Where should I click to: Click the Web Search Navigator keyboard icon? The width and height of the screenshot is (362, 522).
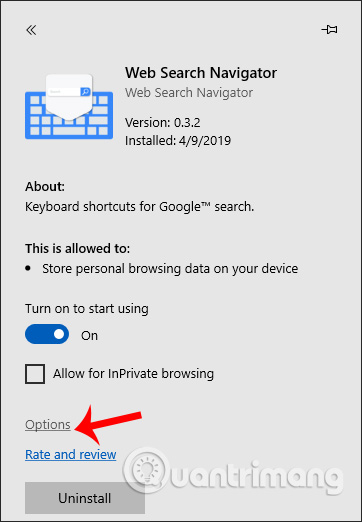[69, 106]
